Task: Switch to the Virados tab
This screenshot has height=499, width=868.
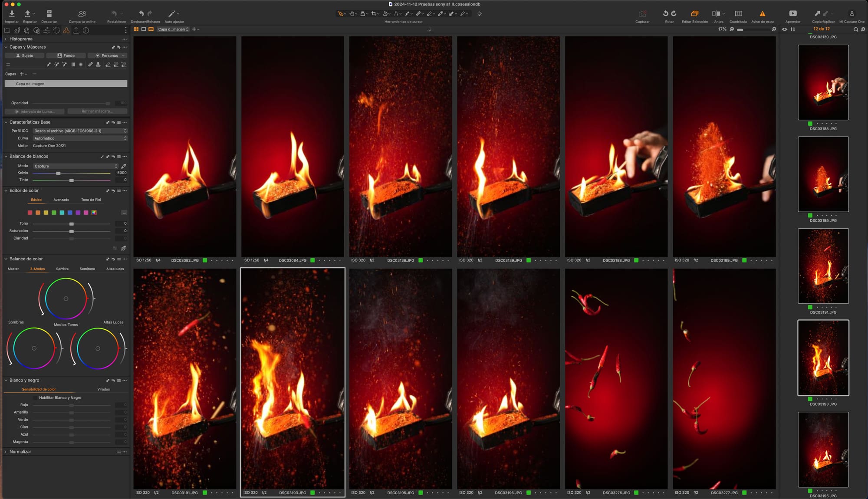Action: click(x=103, y=389)
